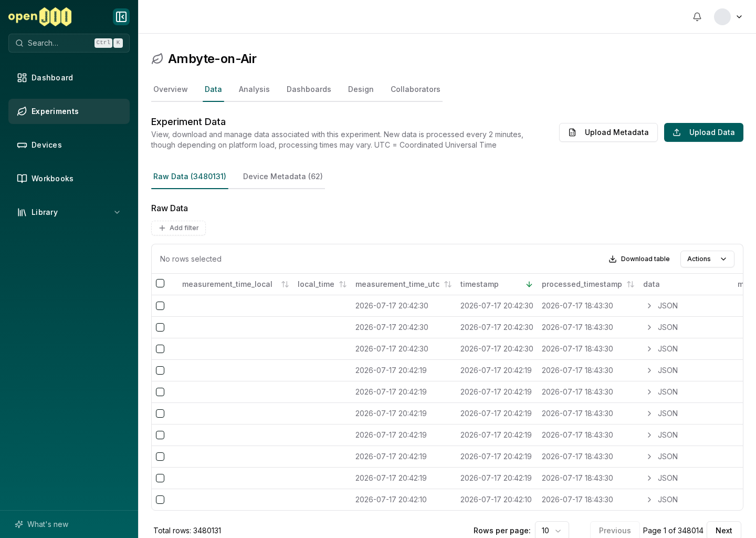This screenshot has width=756, height=538.
Task: Open user account menu chevron
Action: point(739,17)
